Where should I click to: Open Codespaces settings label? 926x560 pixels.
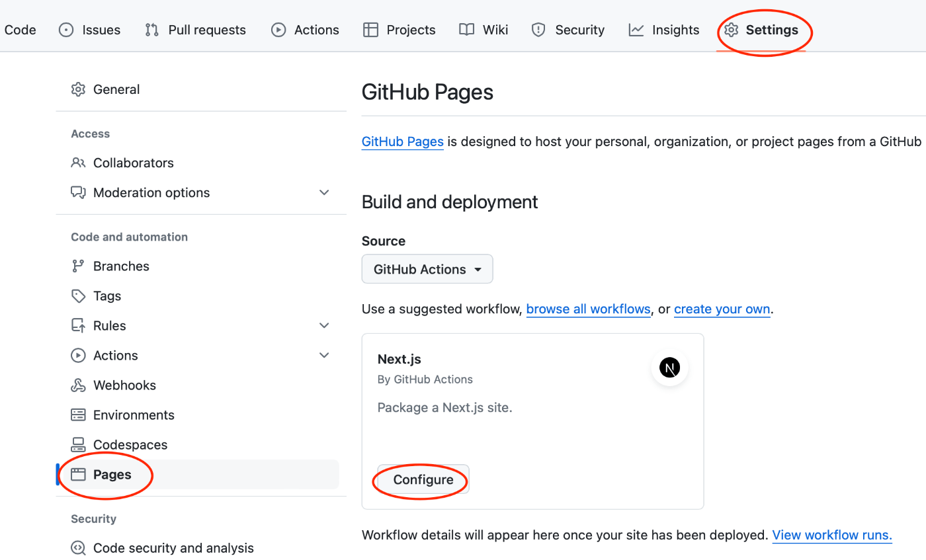point(130,444)
